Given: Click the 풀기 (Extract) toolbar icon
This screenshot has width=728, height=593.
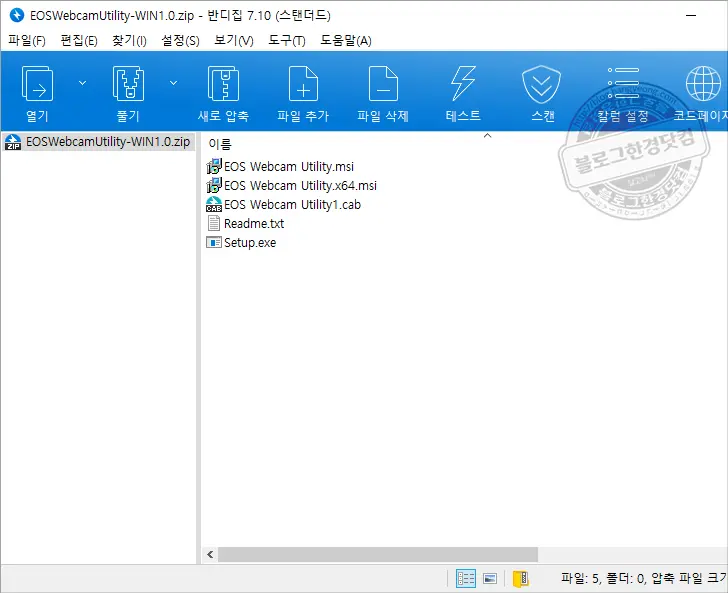Looking at the screenshot, I should coord(128,84).
